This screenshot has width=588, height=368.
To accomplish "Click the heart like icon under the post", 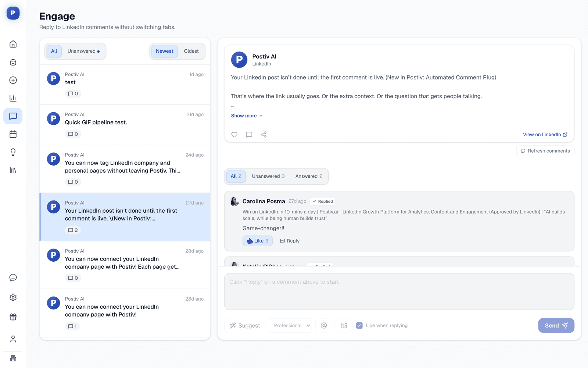I will pos(234,135).
